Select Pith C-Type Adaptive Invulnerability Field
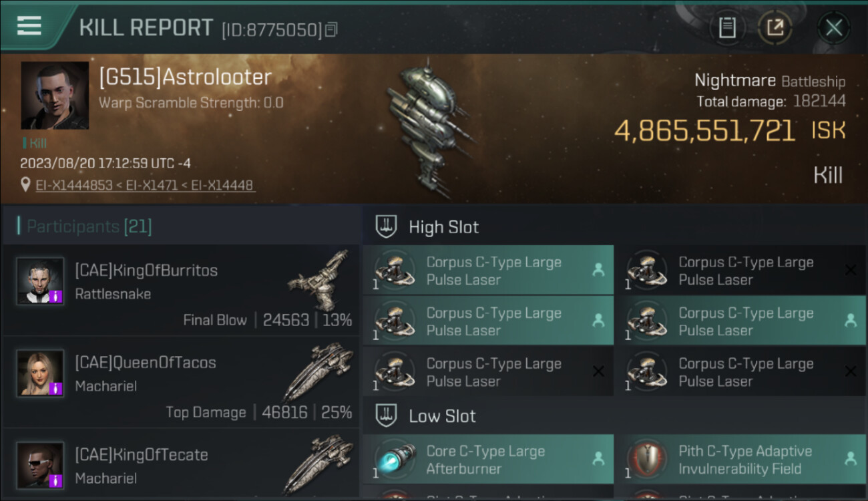The width and height of the screenshot is (868, 501). point(740,460)
